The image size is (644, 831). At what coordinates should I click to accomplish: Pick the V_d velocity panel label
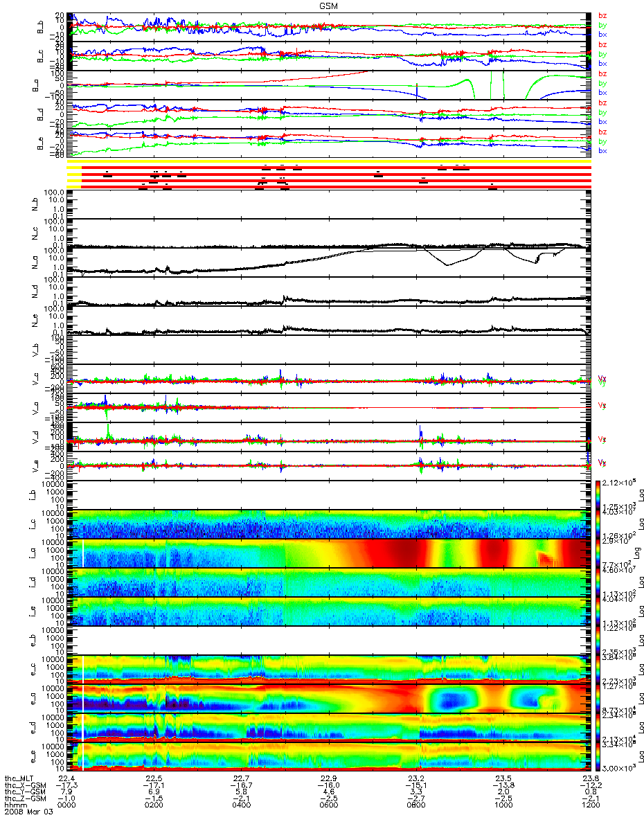click(x=36, y=436)
